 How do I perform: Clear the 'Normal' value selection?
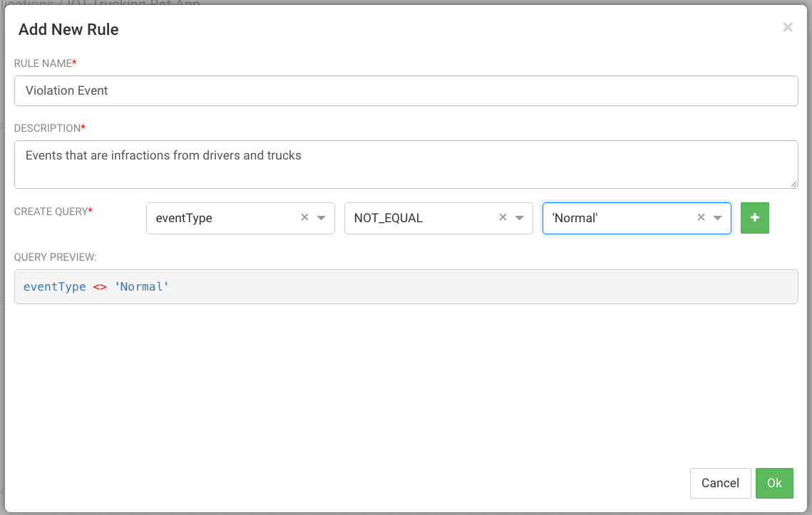click(x=701, y=217)
